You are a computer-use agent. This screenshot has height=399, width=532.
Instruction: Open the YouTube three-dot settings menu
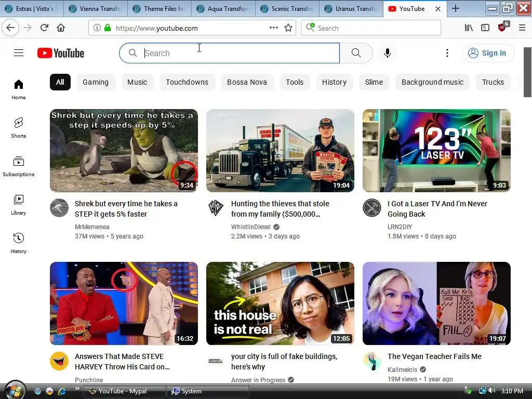pos(447,53)
